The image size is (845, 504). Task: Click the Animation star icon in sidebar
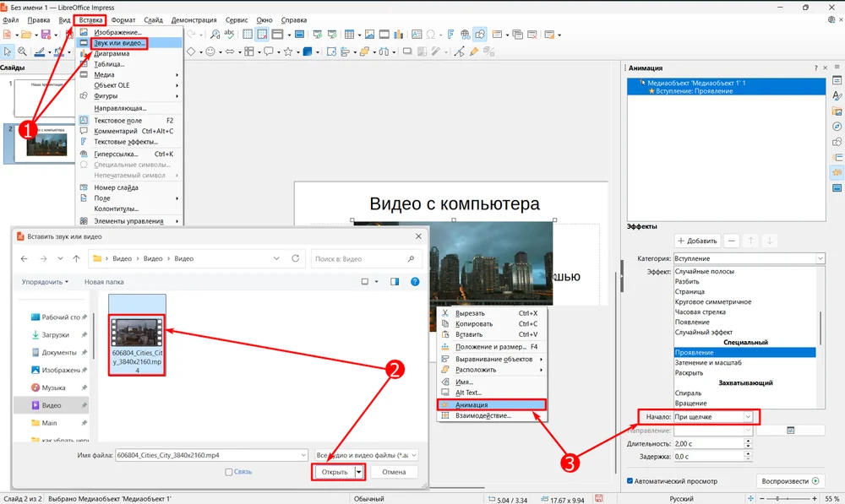(x=837, y=172)
